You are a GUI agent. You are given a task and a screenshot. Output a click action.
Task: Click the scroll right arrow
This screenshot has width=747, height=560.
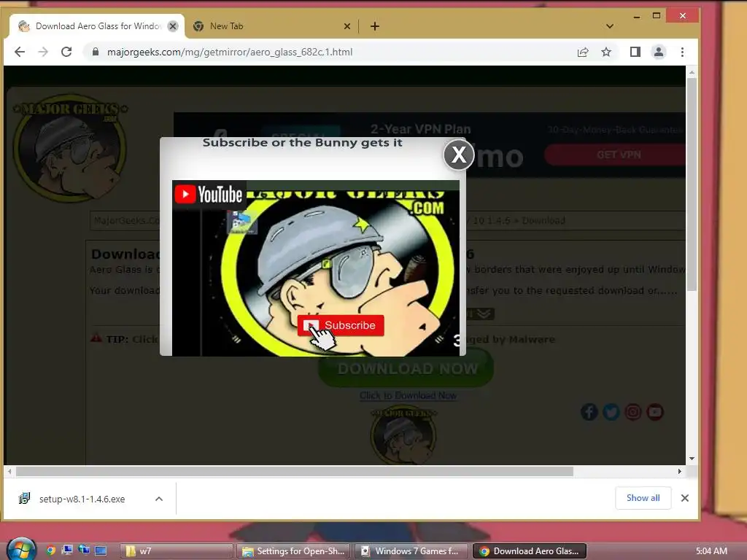click(680, 472)
